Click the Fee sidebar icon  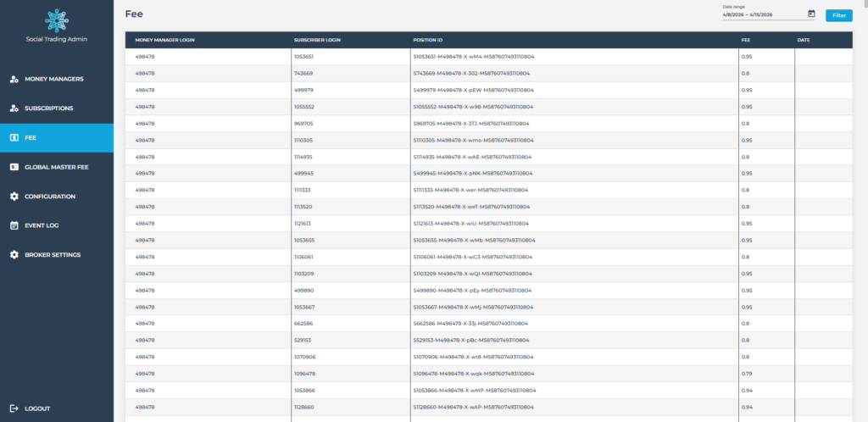pos(14,137)
